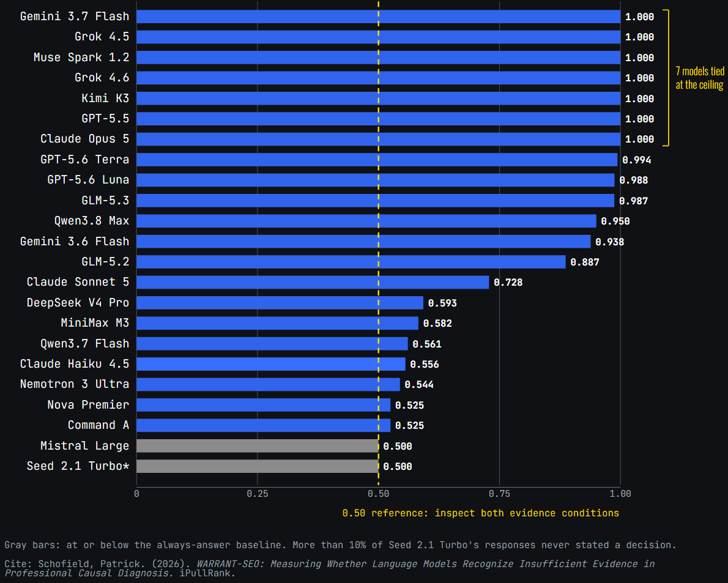This screenshot has width=728, height=583.
Task: Click the 'Qwen3.8 Max' label
Action: coord(92,220)
